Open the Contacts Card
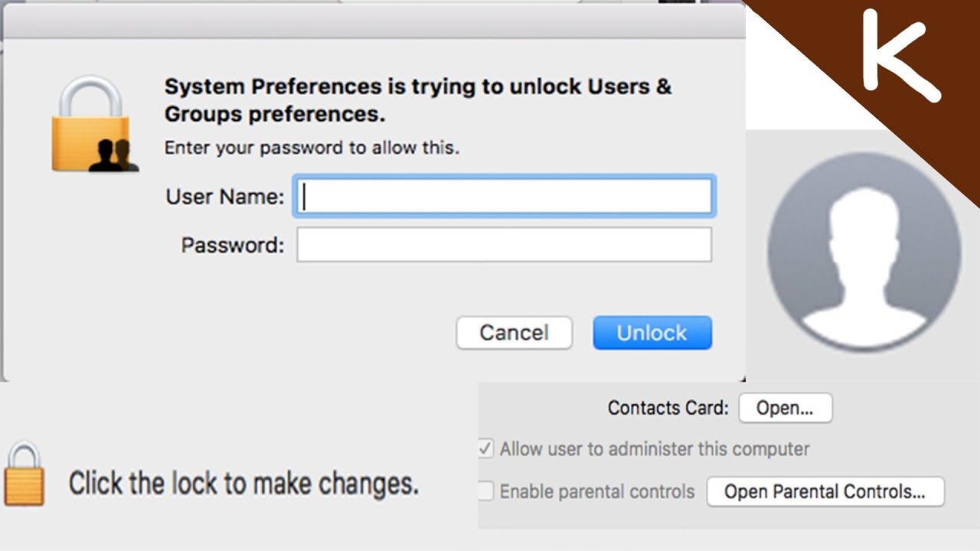The height and width of the screenshot is (551, 980). click(x=785, y=408)
